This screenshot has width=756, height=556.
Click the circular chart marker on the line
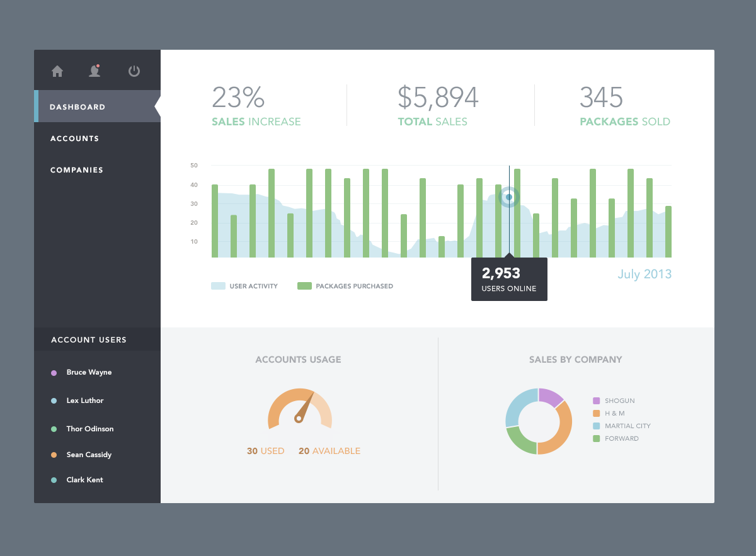pos(509,197)
